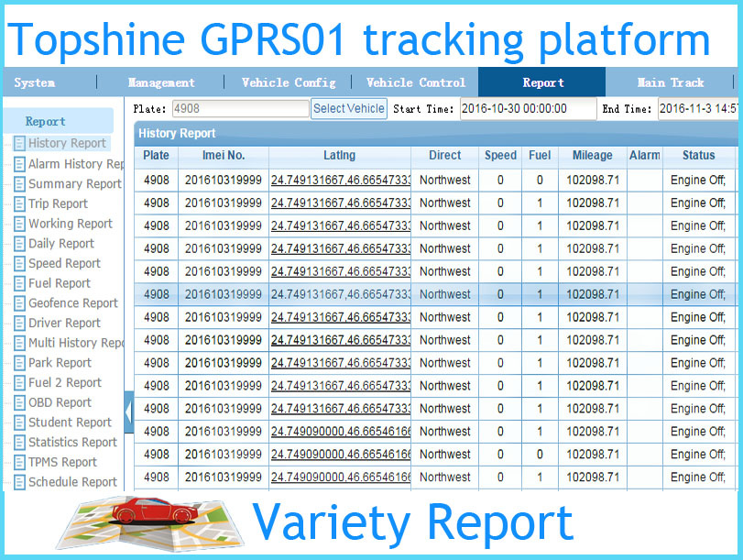
Task: Sort by the Mileage column header
Action: coord(593,156)
